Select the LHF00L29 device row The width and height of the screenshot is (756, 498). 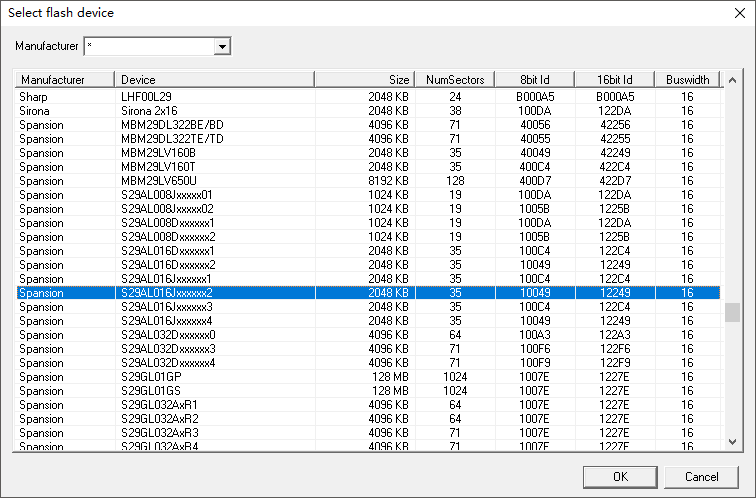coord(368,97)
